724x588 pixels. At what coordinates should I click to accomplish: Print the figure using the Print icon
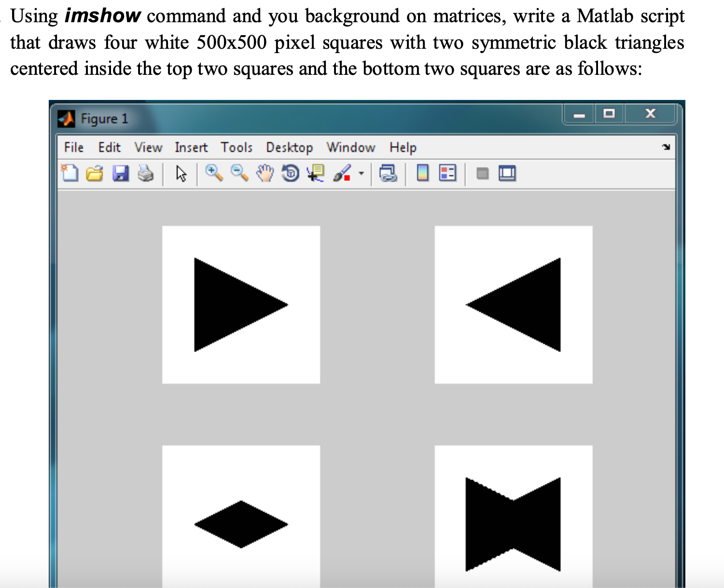tap(146, 174)
